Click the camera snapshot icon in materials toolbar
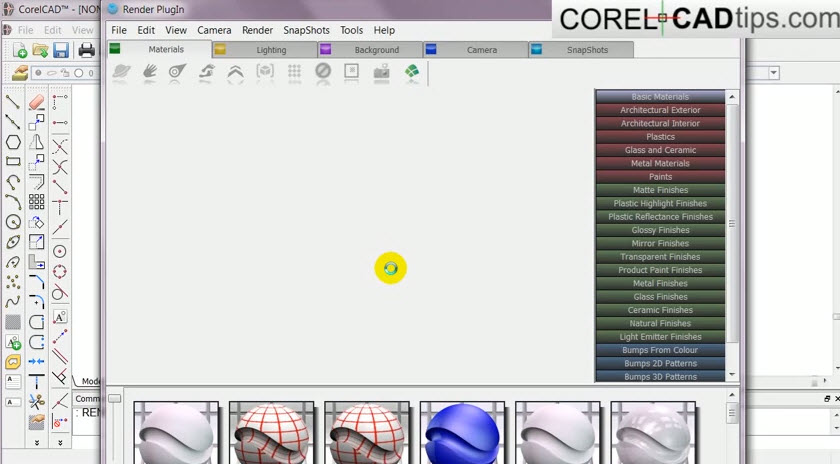 (x=381, y=72)
